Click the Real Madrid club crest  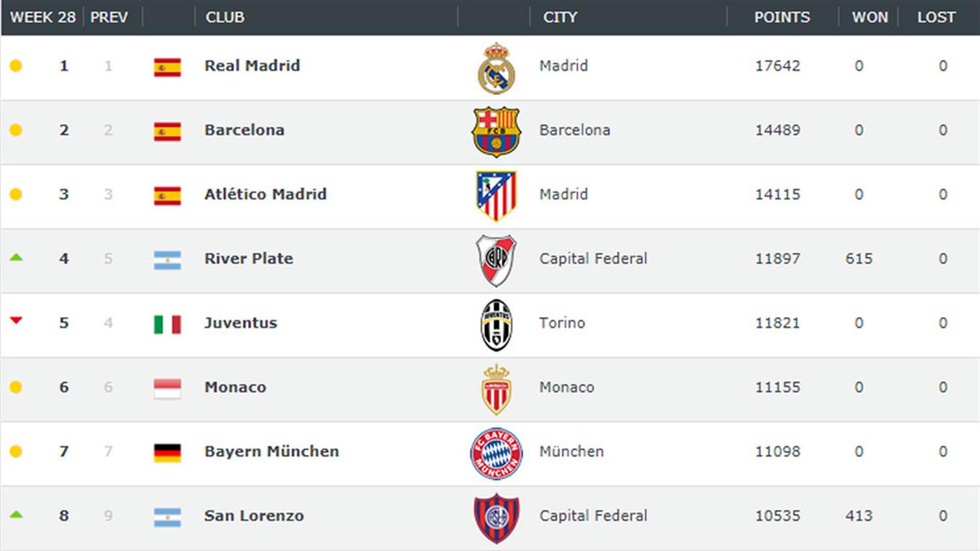[496, 68]
